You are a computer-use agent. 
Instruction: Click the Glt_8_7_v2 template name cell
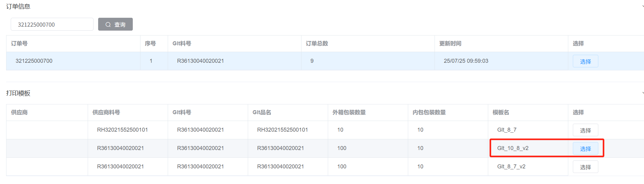point(511,167)
